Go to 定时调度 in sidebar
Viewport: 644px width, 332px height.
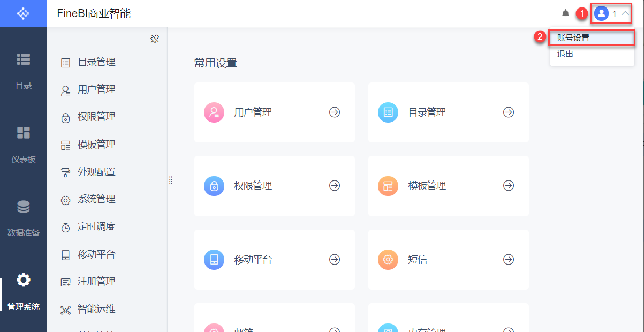tap(96, 227)
